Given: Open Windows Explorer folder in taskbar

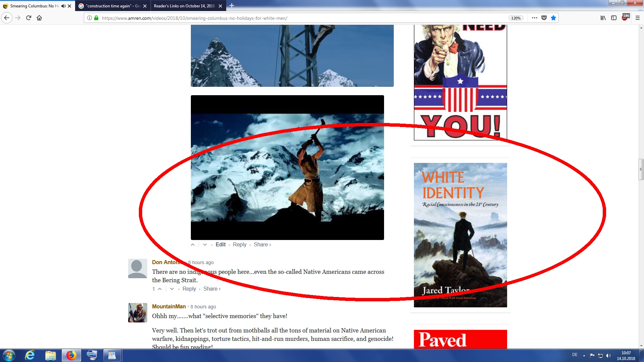Looking at the screenshot, I should point(51,355).
